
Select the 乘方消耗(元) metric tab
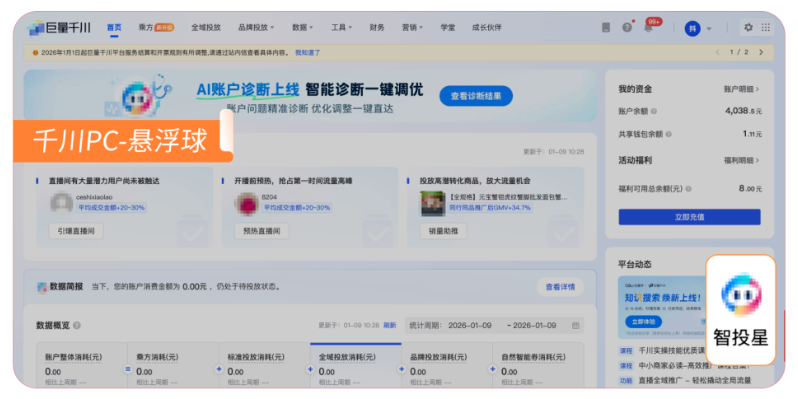[x=173, y=366]
